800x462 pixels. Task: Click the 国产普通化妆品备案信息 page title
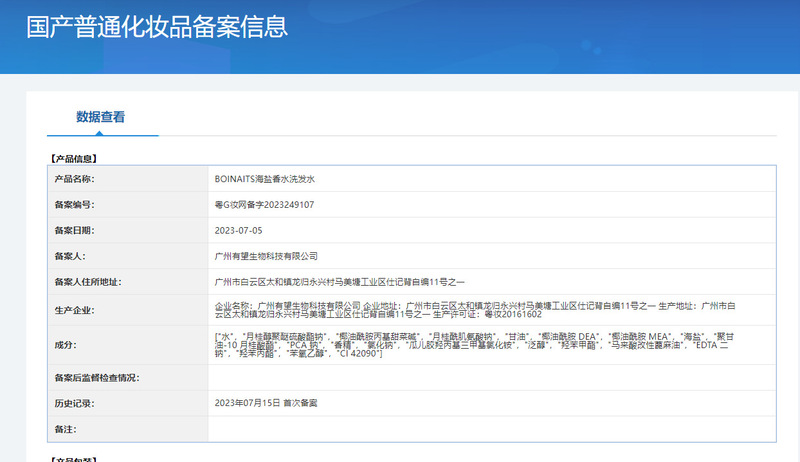[x=157, y=27]
